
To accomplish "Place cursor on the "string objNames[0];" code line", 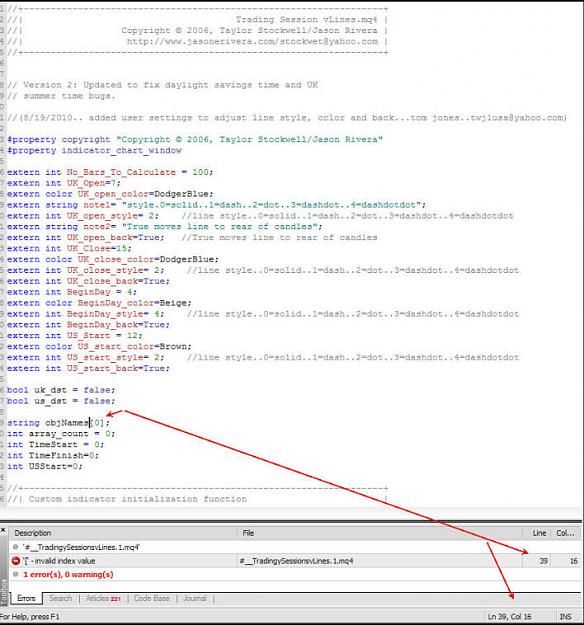I will 58,423.
